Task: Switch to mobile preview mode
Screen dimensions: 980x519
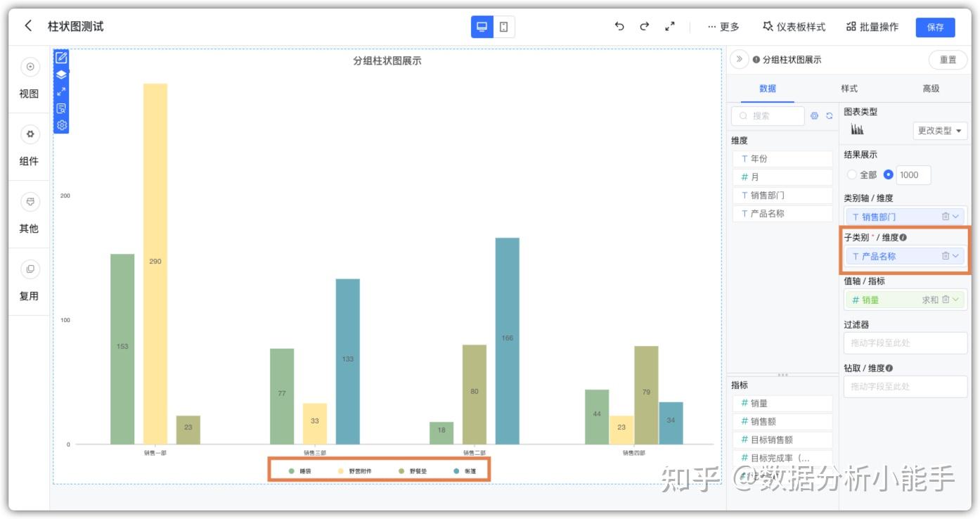Action: 503,25
